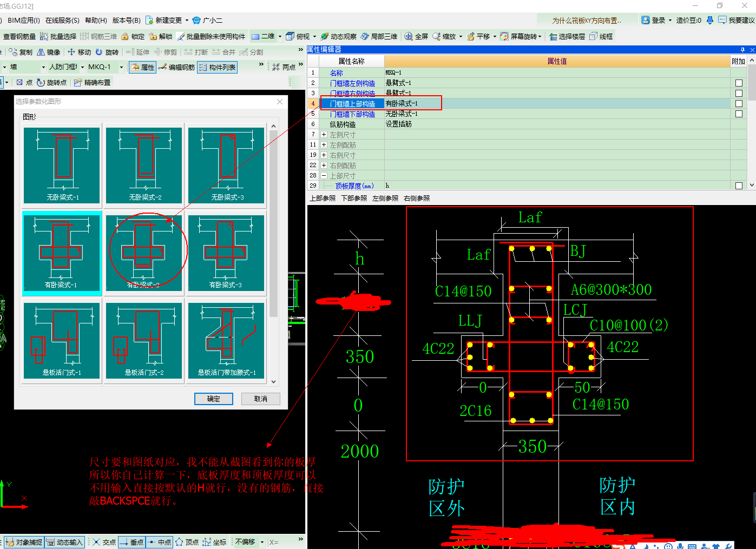
Task: Toggle 中点 midpoint snap
Action: 159,542
